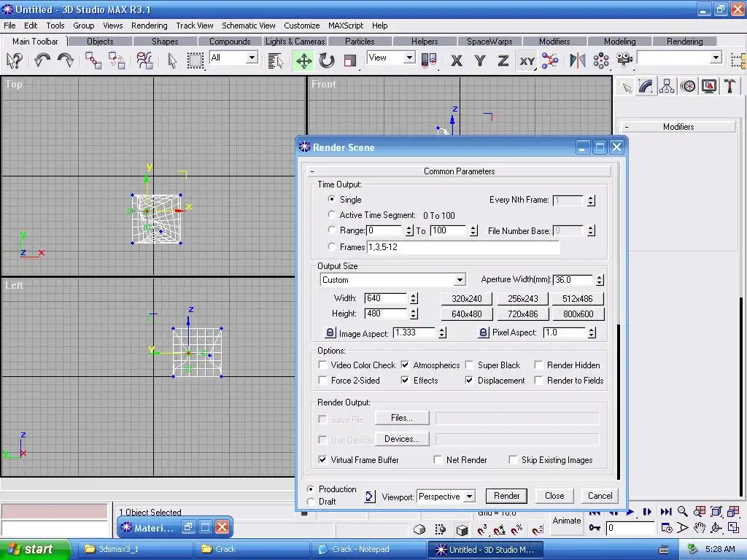The height and width of the screenshot is (560, 747).
Task: Activate the Select and Scale tool
Action: [x=350, y=61]
